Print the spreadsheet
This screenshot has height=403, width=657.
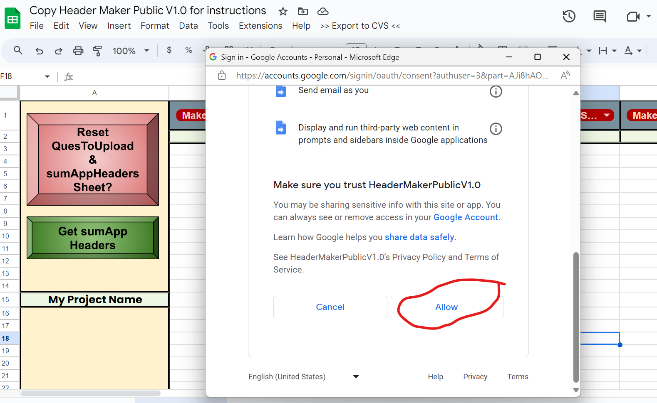pyautogui.click(x=78, y=51)
